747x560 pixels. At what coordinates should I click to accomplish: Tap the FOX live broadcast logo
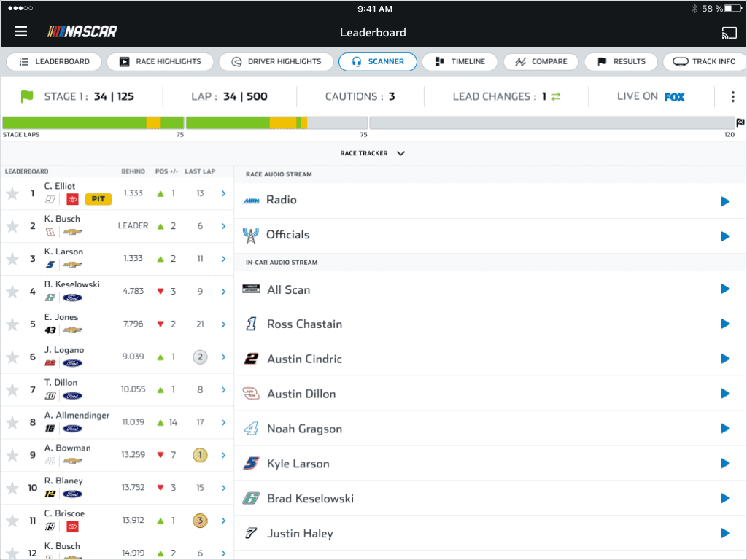674,97
